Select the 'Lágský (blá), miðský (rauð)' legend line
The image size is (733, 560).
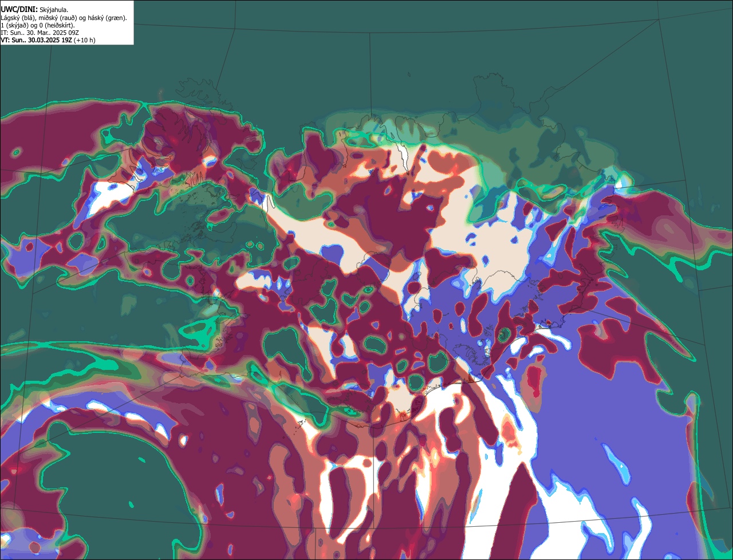click(x=64, y=18)
